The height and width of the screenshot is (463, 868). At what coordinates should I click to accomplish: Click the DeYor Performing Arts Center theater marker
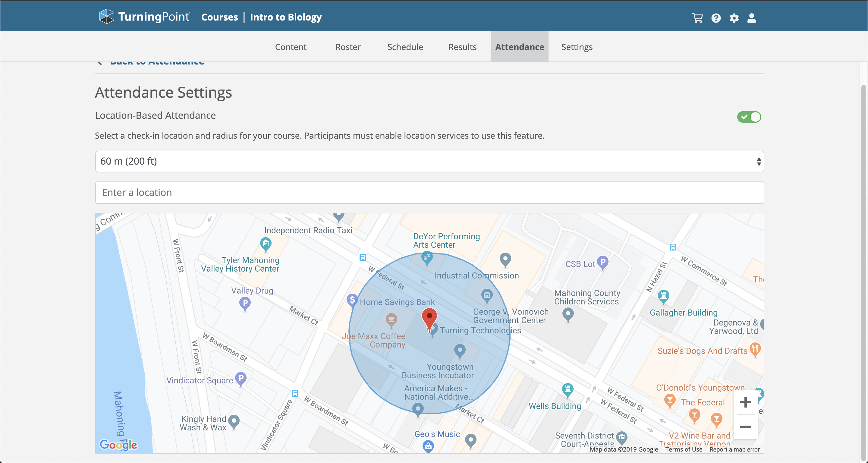[x=427, y=258]
